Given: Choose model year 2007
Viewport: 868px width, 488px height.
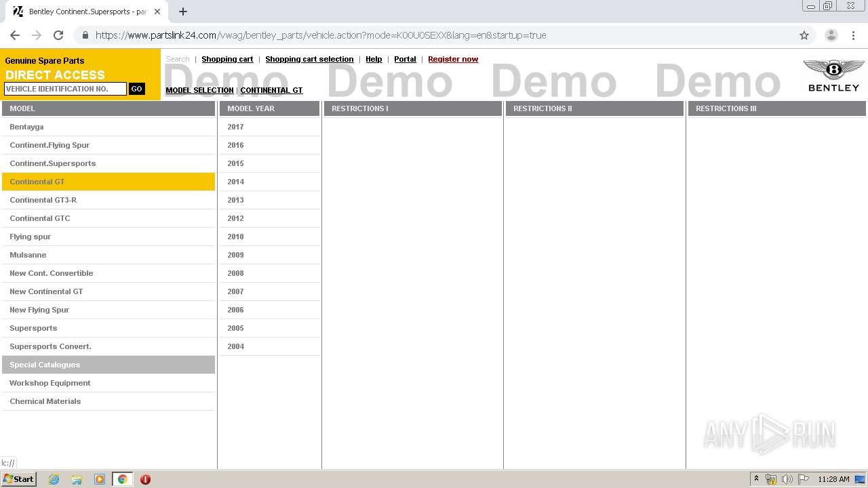Looking at the screenshot, I should 269,291.
